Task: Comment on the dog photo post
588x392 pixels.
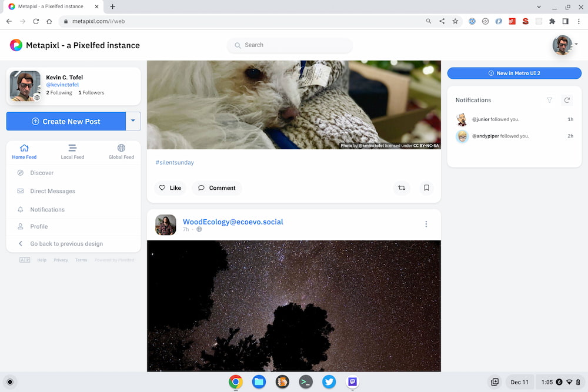Action: (x=217, y=187)
